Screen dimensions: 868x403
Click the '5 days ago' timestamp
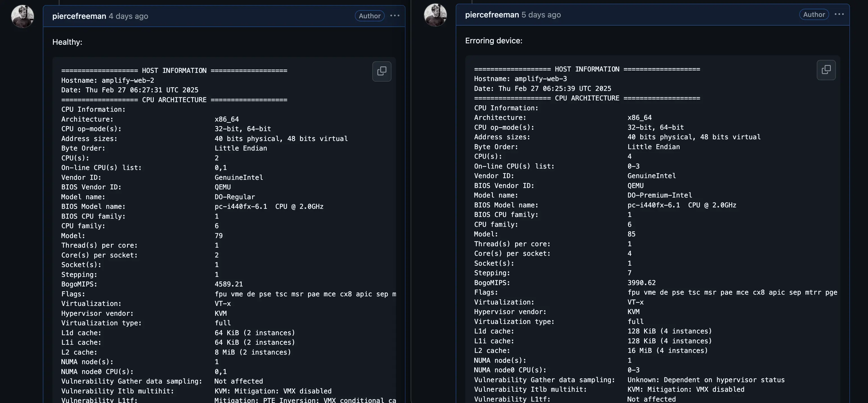541,15
